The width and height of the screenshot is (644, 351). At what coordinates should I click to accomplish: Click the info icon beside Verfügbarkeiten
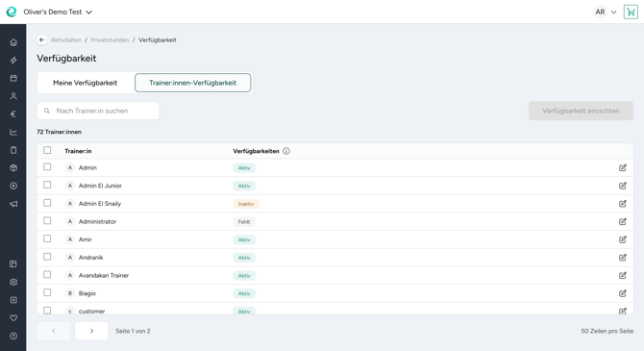click(x=286, y=151)
